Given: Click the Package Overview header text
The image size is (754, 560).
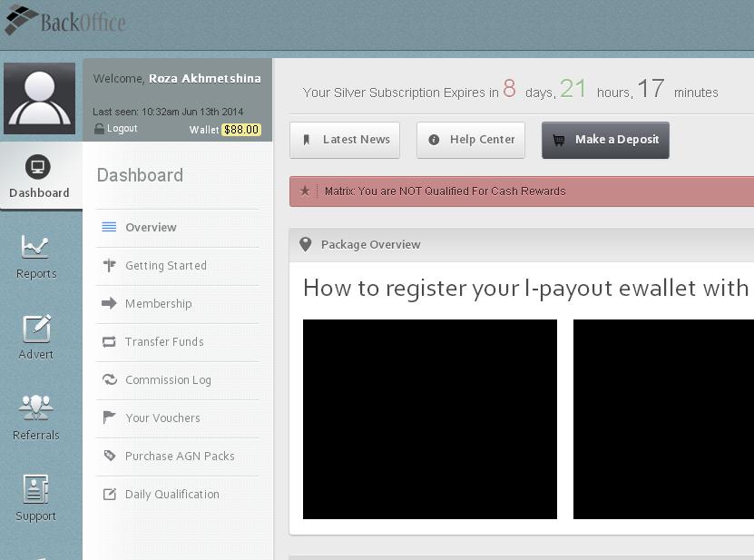Looking at the screenshot, I should [371, 244].
